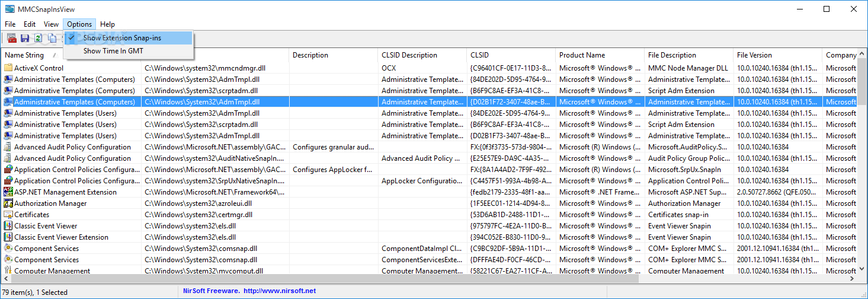Click the 'Configures granular aud...' description cell
The width and height of the screenshot is (868, 299).
tap(334, 147)
